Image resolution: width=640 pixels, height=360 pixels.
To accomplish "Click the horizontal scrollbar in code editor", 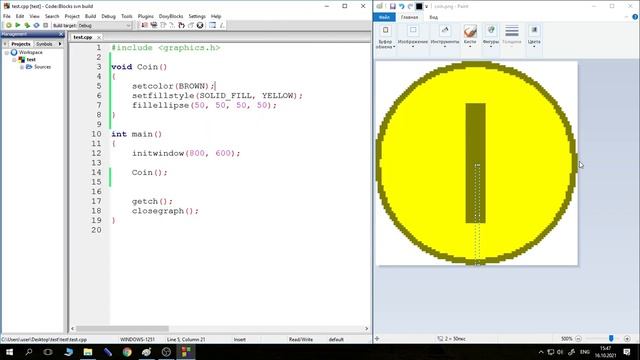I will 122,329.
